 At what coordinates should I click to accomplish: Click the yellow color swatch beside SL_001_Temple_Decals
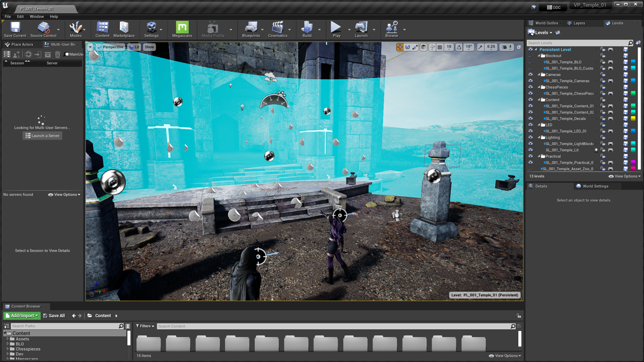coord(633,118)
